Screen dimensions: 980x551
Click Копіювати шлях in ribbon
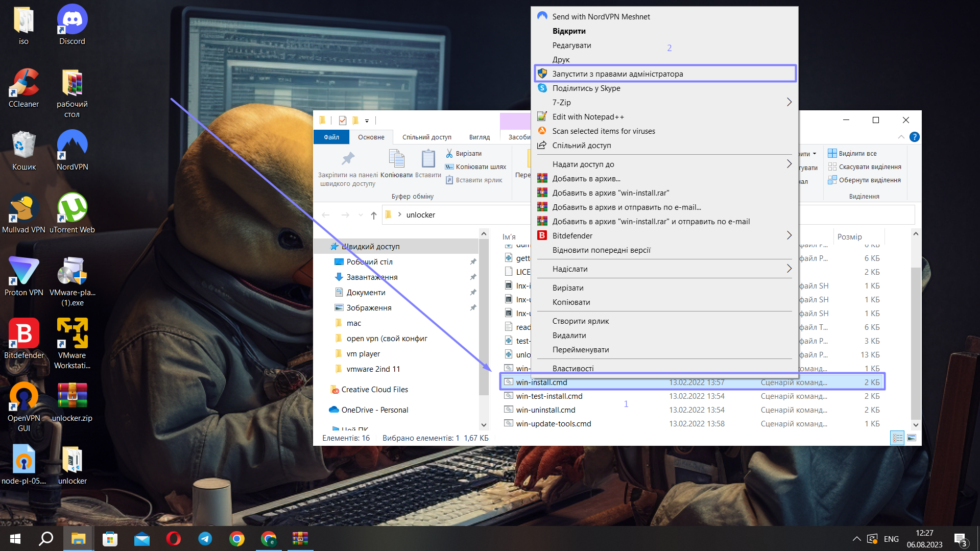point(475,166)
